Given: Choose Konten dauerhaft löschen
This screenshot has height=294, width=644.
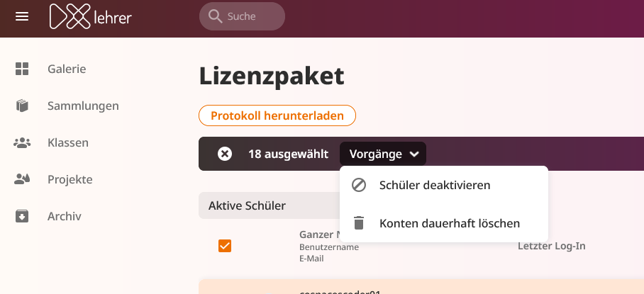Looking at the screenshot, I should click(450, 223).
